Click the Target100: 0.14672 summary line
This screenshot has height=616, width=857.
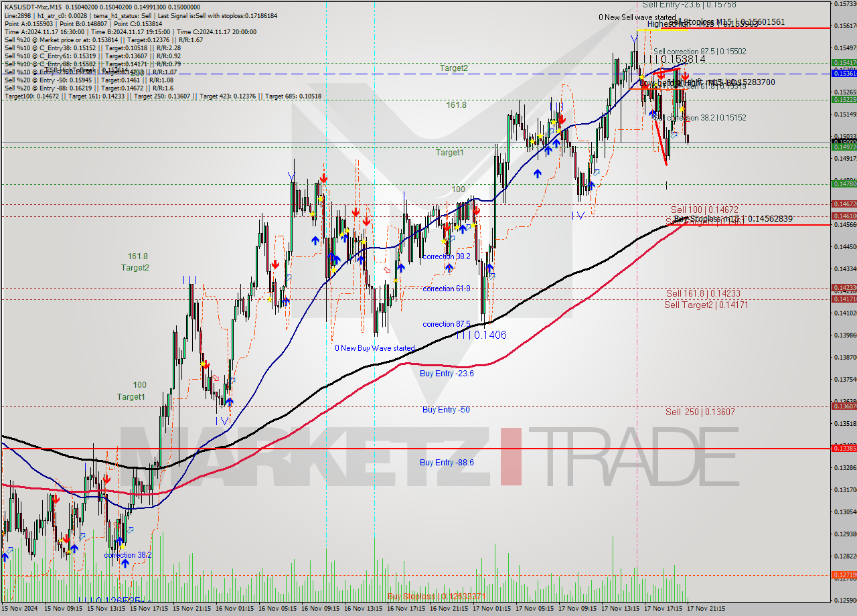163,96
